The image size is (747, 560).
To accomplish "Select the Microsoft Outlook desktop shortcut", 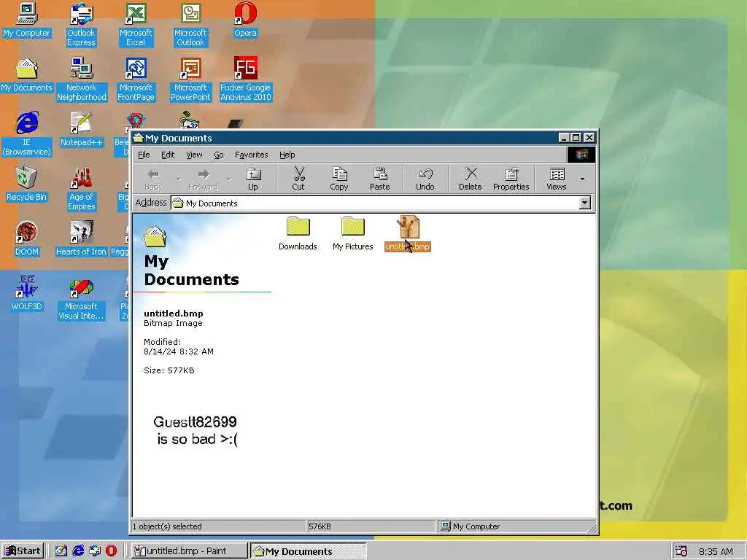I will pyautogui.click(x=190, y=25).
